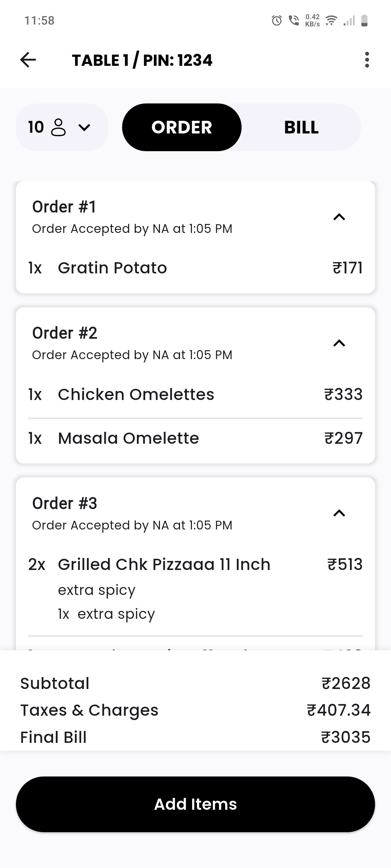Open the guest count dropdown chevron
This screenshot has width=391, height=868.
pyautogui.click(x=84, y=127)
